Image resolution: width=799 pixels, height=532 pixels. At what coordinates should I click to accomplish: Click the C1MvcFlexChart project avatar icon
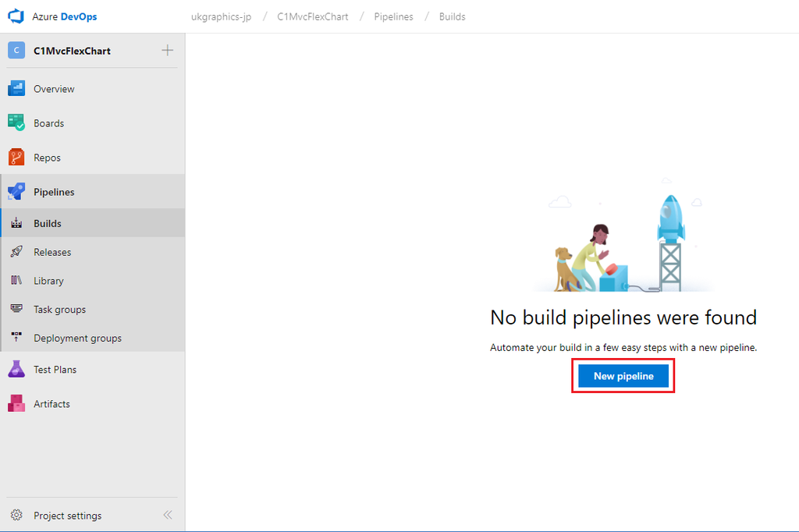(16, 51)
